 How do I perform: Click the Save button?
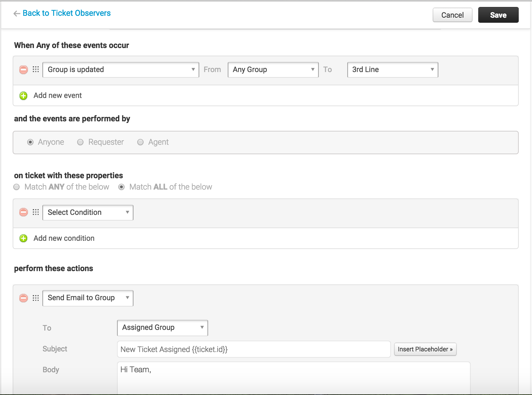pyautogui.click(x=498, y=15)
